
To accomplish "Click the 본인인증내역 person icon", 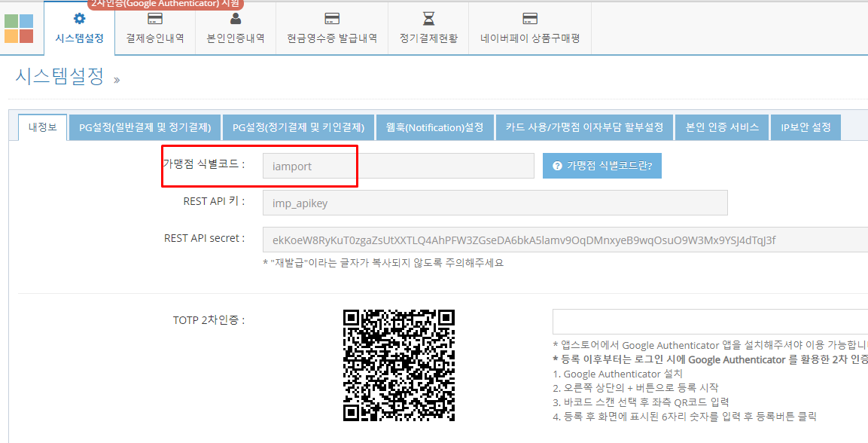I will [236, 18].
